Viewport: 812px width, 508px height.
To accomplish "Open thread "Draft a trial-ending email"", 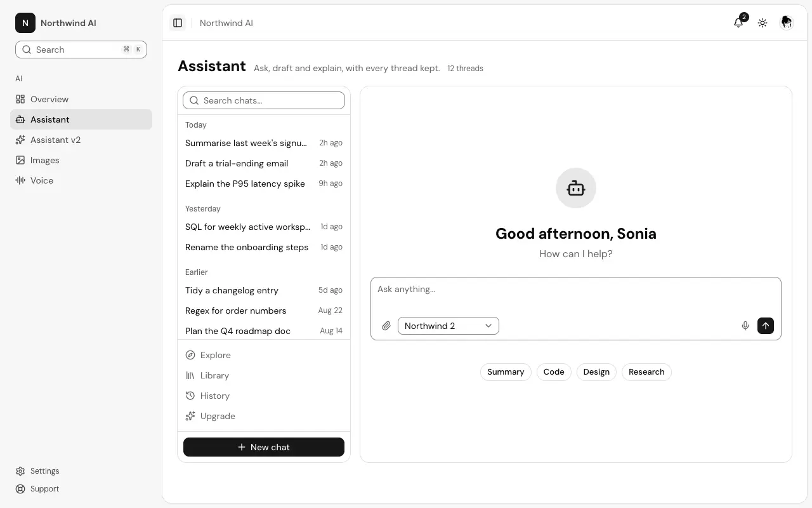I will 264,163.
